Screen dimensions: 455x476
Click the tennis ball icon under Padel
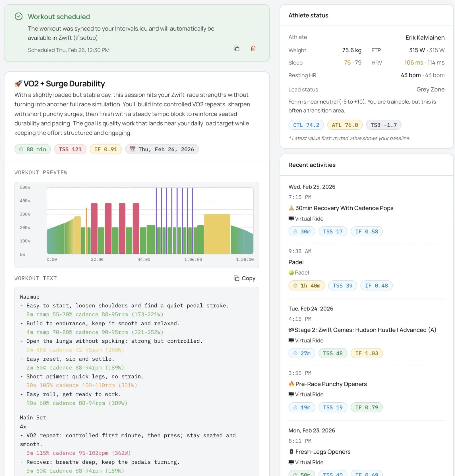click(292, 272)
